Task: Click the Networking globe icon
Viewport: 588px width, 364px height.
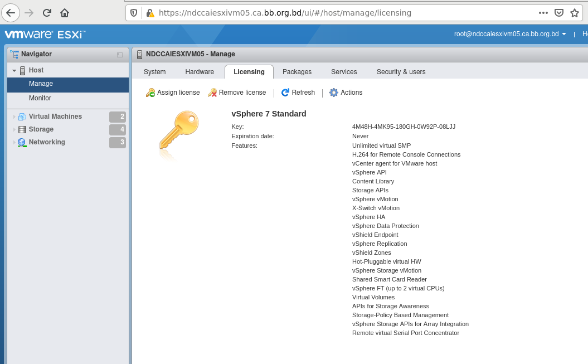Action: click(22, 143)
